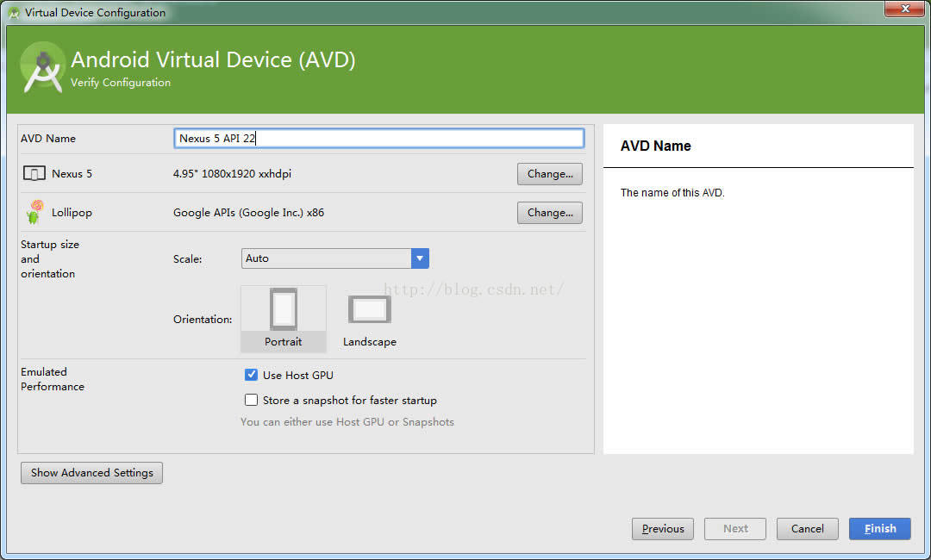Click the disabled Next button

point(735,529)
